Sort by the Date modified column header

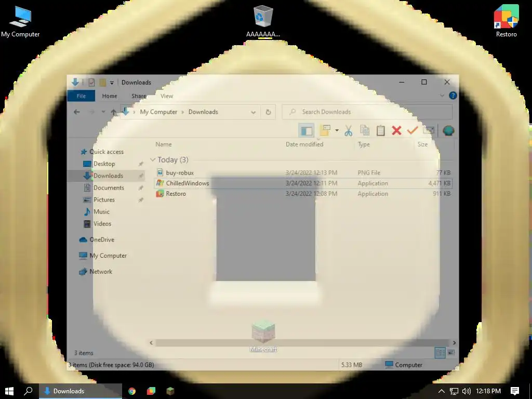(x=304, y=144)
